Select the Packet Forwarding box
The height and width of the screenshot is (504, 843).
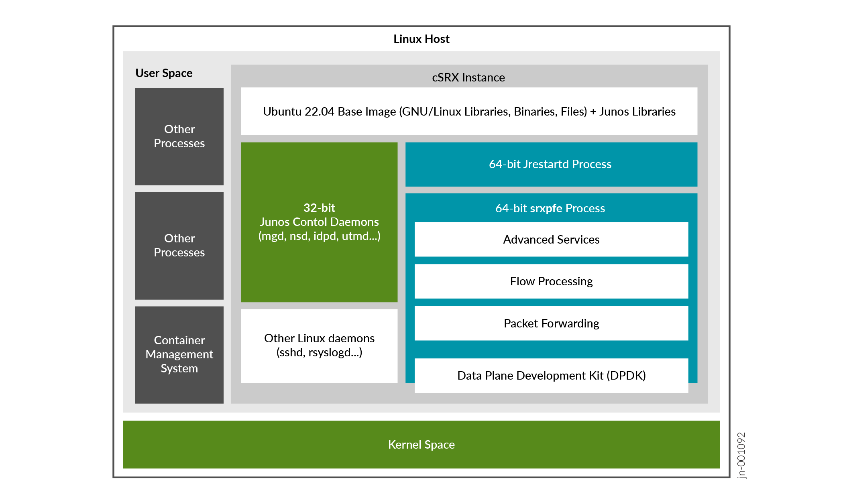[x=551, y=323]
